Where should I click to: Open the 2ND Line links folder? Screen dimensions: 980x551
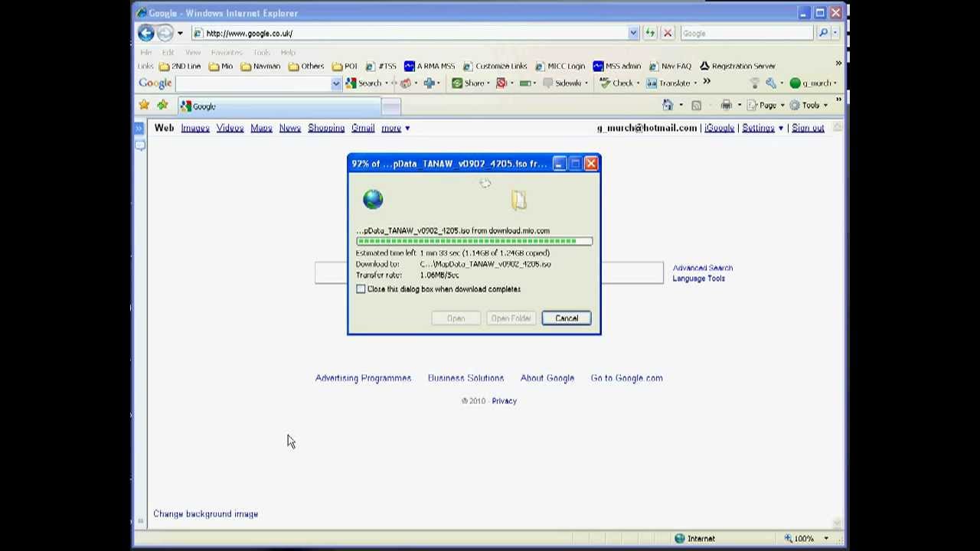[181, 66]
